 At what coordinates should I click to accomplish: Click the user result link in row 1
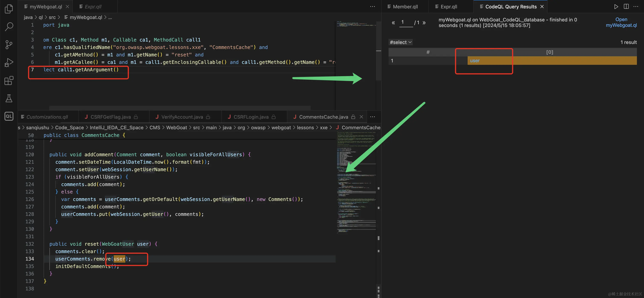(x=474, y=61)
